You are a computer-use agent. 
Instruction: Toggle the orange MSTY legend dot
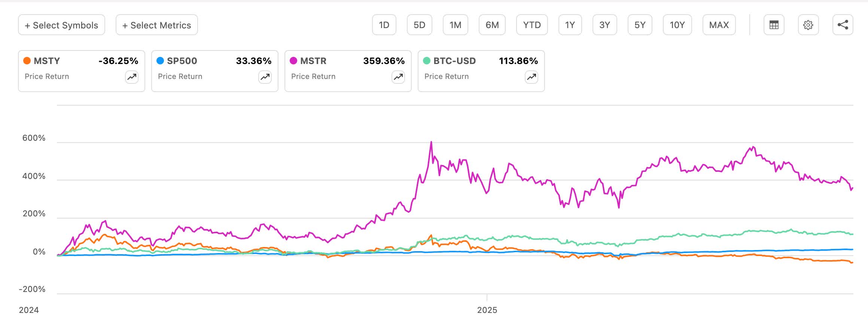[27, 61]
